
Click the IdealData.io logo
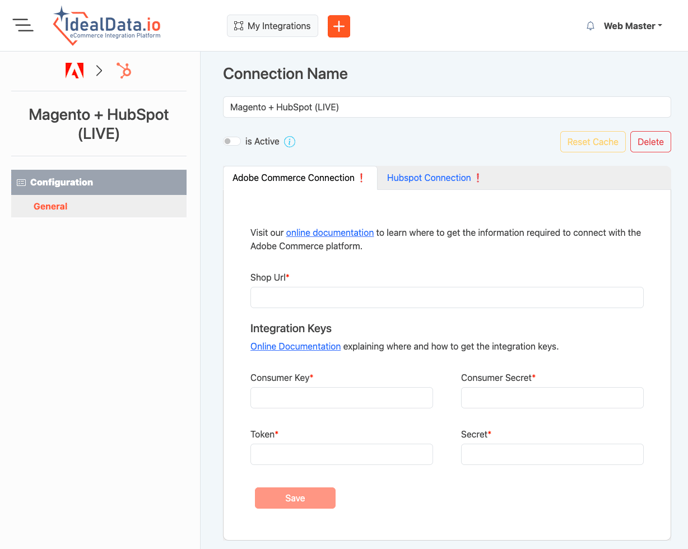(x=107, y=26)
